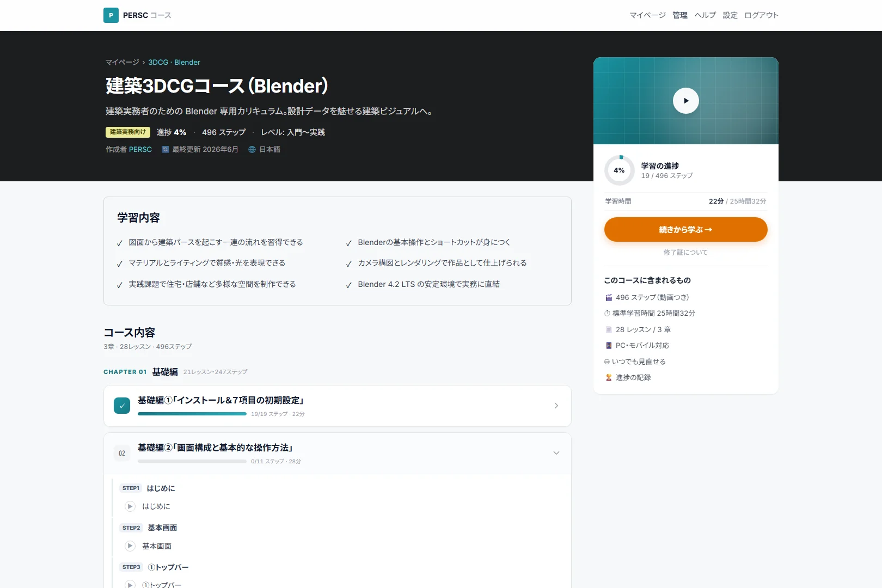Click the 基礎編②「画面構成と基本的な操作方法」 title
Image resolution: width=882 pixels, height=588 pixels.
[x=216, y=448]
